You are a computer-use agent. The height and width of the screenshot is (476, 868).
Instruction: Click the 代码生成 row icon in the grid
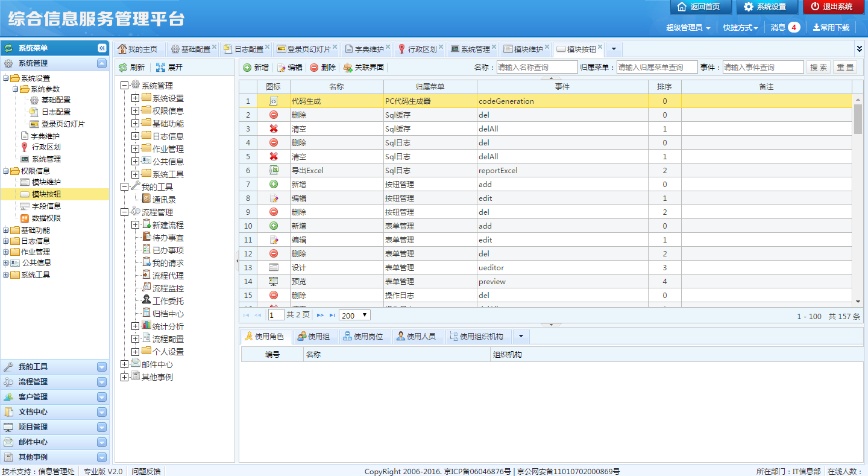273,101
